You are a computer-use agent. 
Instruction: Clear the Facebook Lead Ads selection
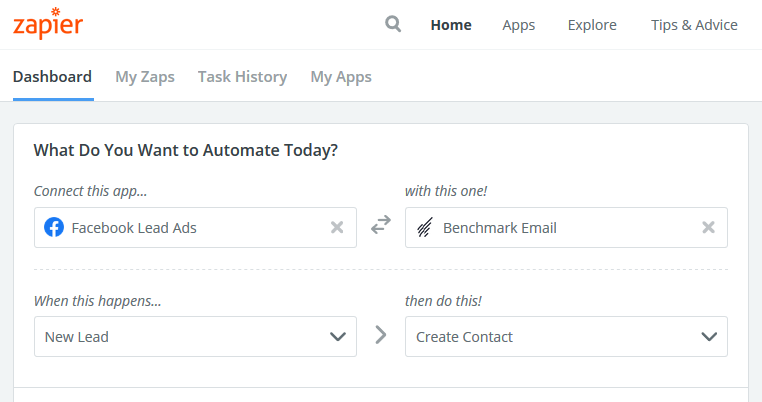[337, 228]
